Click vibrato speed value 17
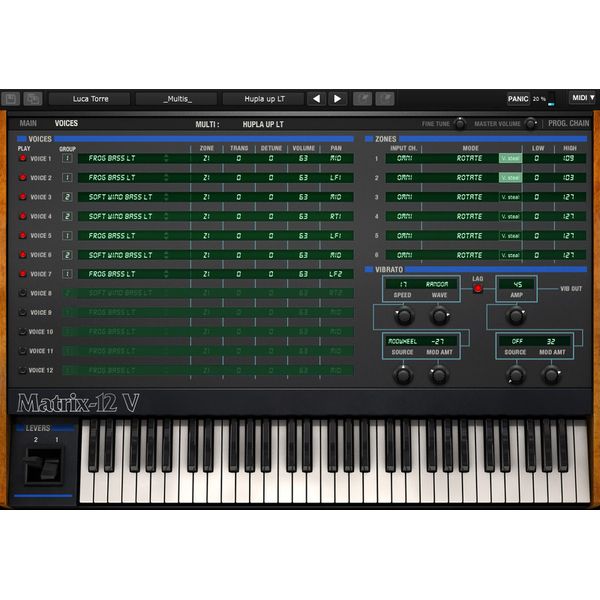The image size is (600, 600). pos(403,284)
